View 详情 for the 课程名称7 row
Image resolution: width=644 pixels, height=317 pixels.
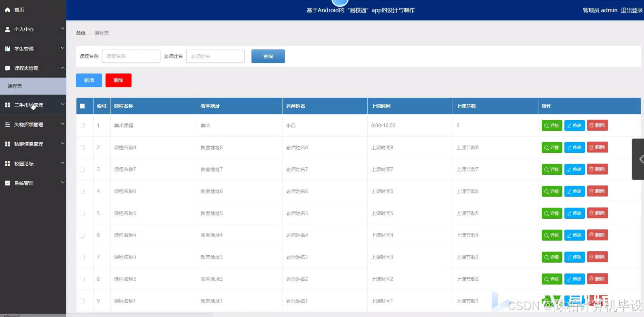[x=552, y=169]
